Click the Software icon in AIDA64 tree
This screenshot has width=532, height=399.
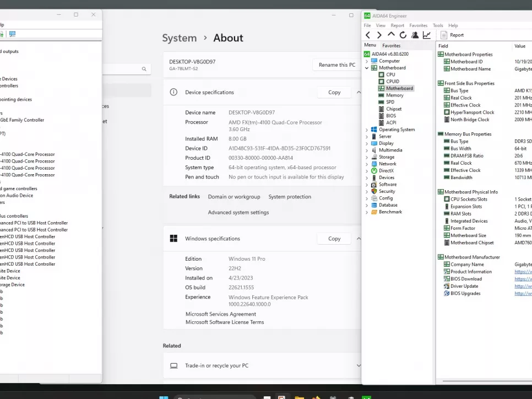tap(374, 185)
